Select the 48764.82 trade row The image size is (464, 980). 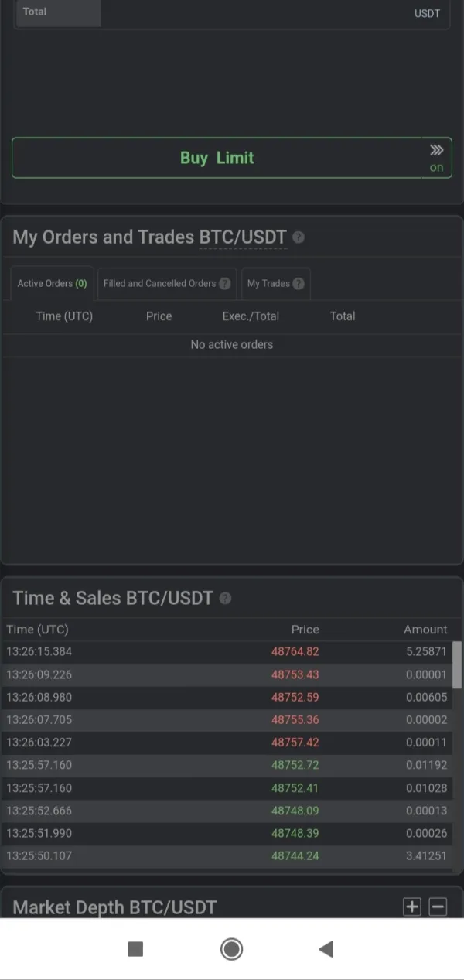click(232, 652)
